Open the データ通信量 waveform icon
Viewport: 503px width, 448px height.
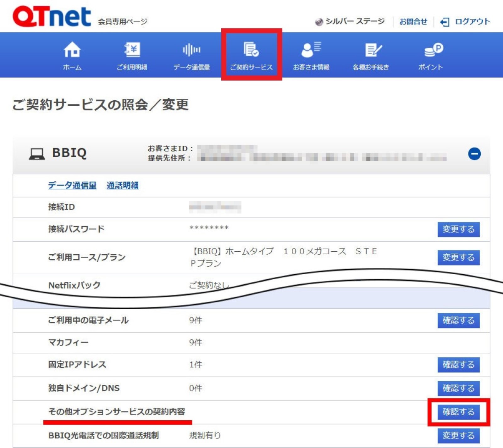click(191, 50)
